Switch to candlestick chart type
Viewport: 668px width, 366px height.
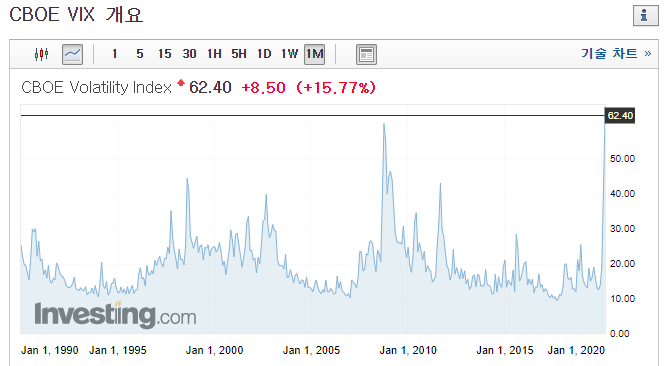(x=41, y=54)
